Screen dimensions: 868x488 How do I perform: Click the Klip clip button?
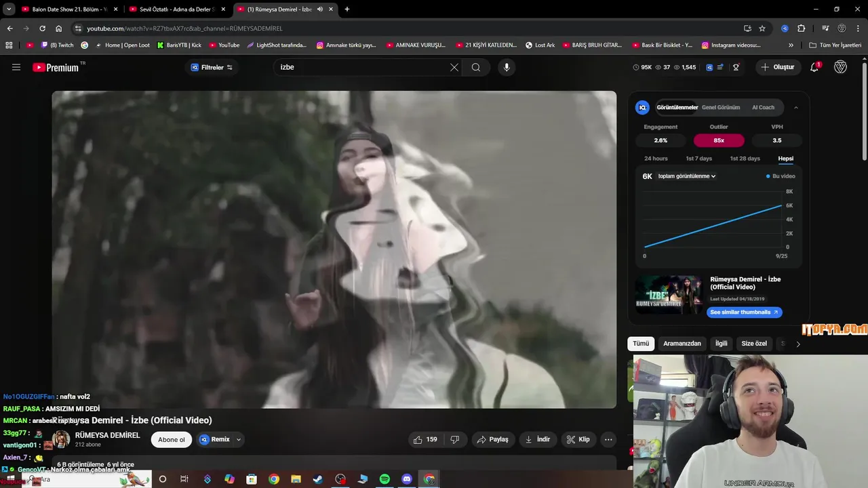coord(578,439)
